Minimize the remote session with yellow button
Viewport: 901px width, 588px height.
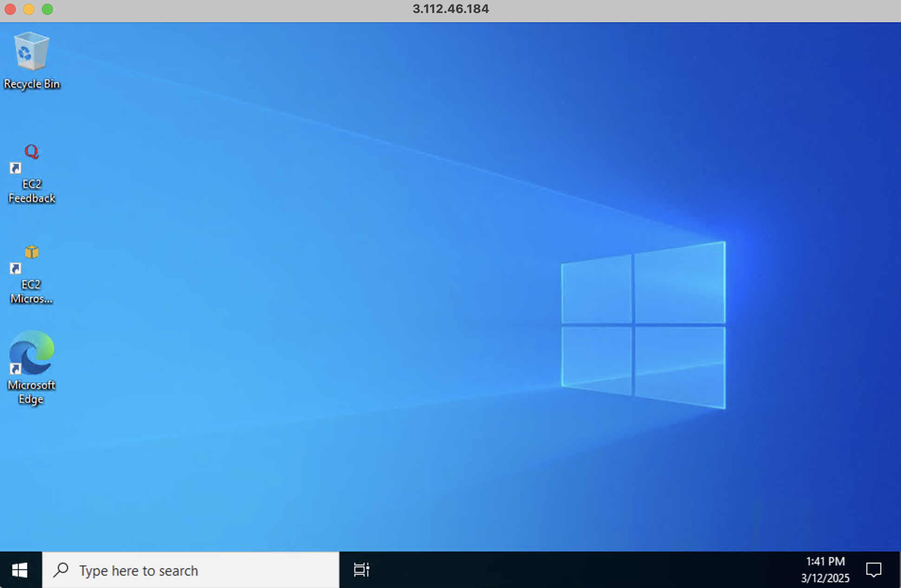[29, 9]
